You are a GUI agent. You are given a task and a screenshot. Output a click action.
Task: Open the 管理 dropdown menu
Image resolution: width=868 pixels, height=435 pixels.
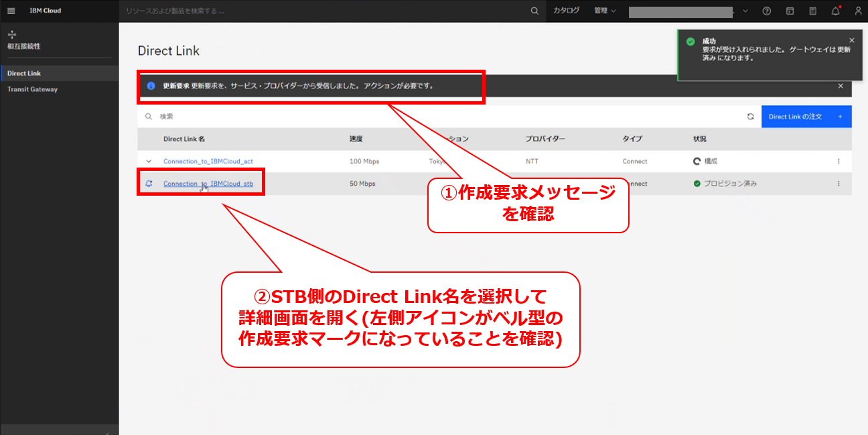[x=605, y=11]
